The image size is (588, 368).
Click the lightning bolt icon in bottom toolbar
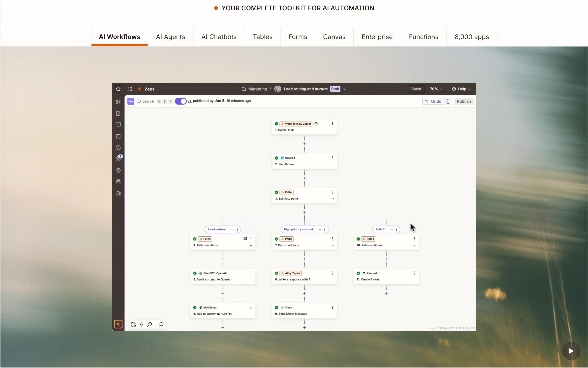(x=141, y=324)
